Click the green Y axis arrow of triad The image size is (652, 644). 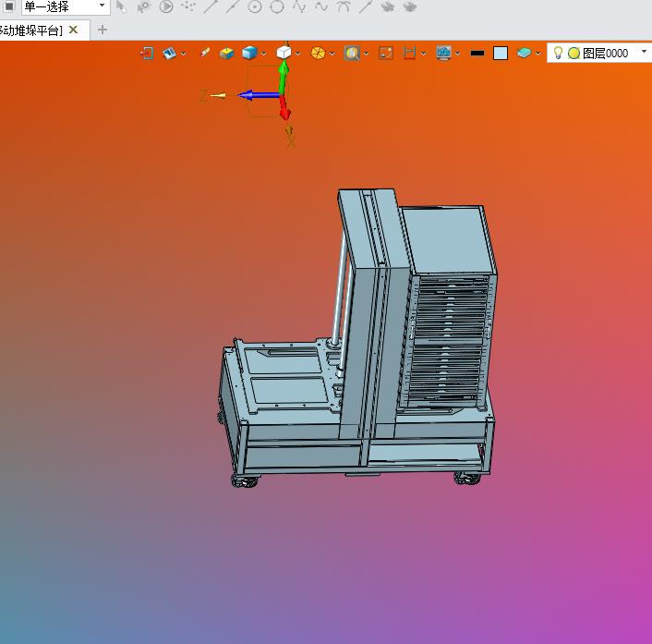284,77
